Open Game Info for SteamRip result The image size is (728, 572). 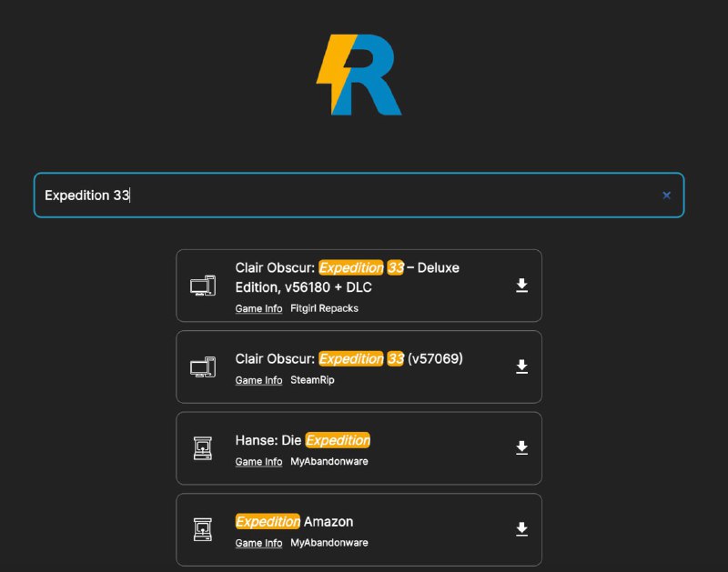tap(258, 381)
